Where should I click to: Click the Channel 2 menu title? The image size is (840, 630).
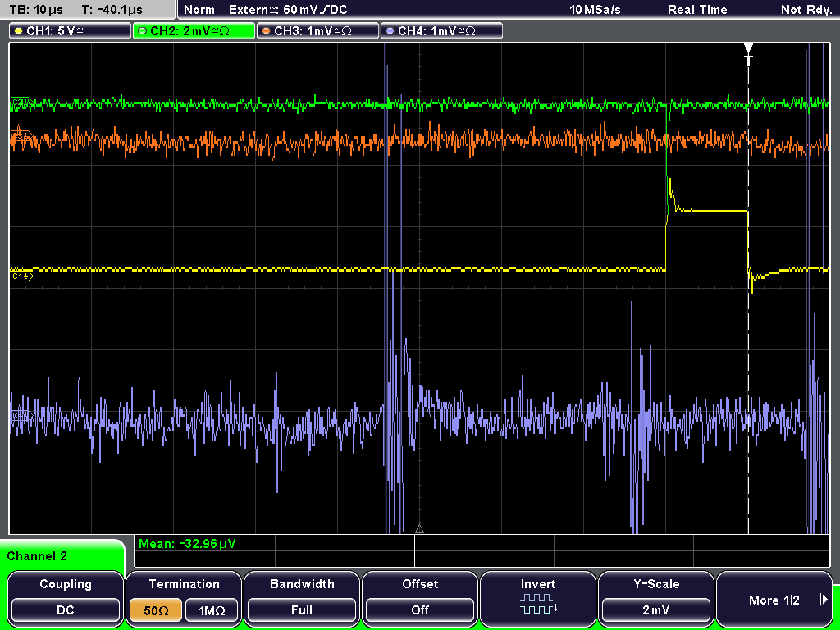pos(37,556)
